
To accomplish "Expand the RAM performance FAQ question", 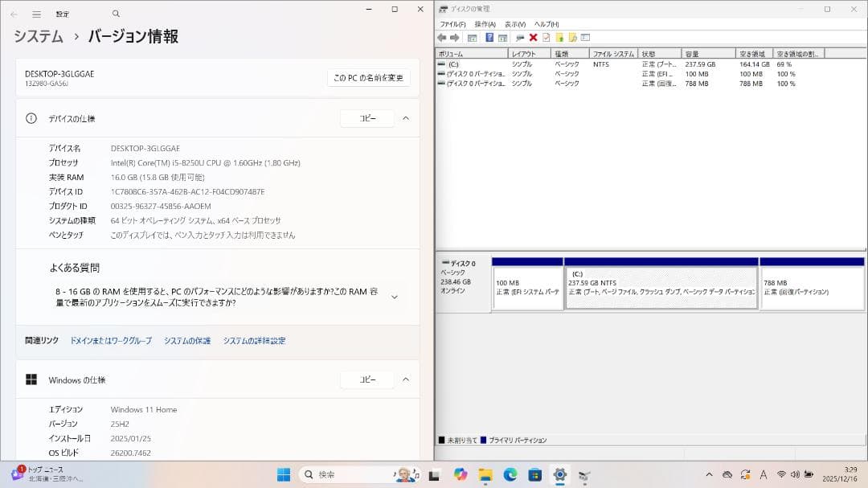I will pos(394,296).
